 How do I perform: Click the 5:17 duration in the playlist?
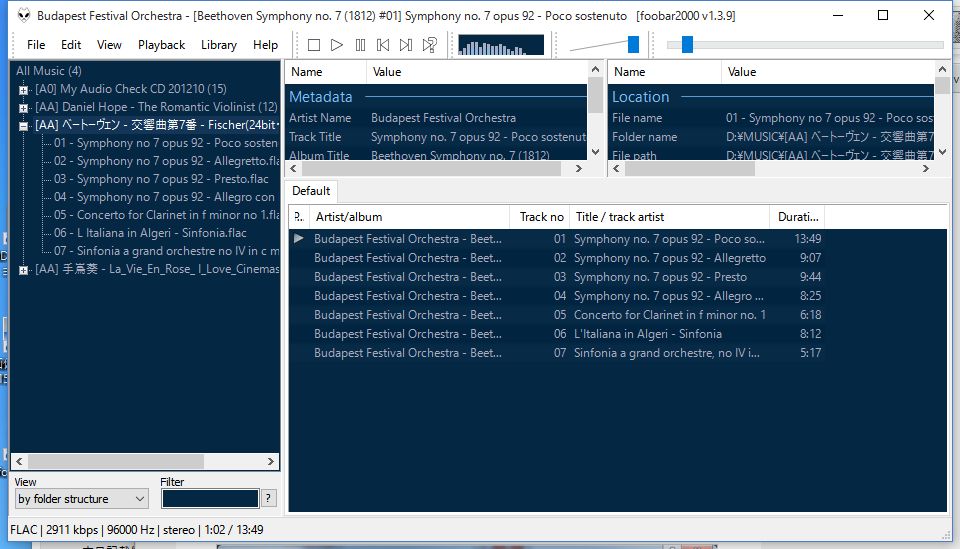click(x=810, y=353)
